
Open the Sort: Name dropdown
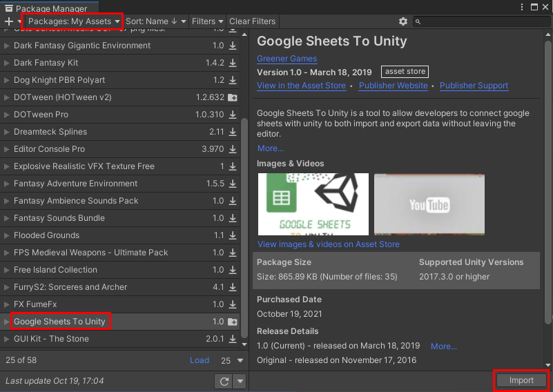pyautogui.click(x=156, y=21)
